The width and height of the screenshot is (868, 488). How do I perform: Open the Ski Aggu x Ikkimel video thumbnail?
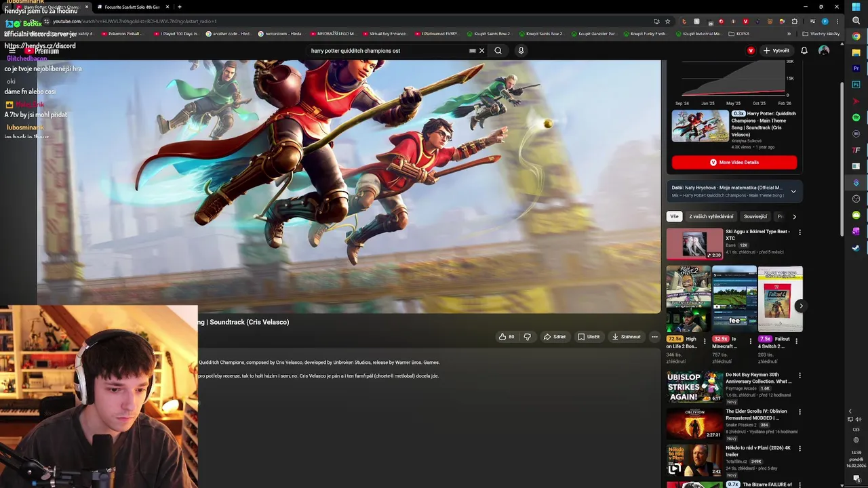point(694,244)
